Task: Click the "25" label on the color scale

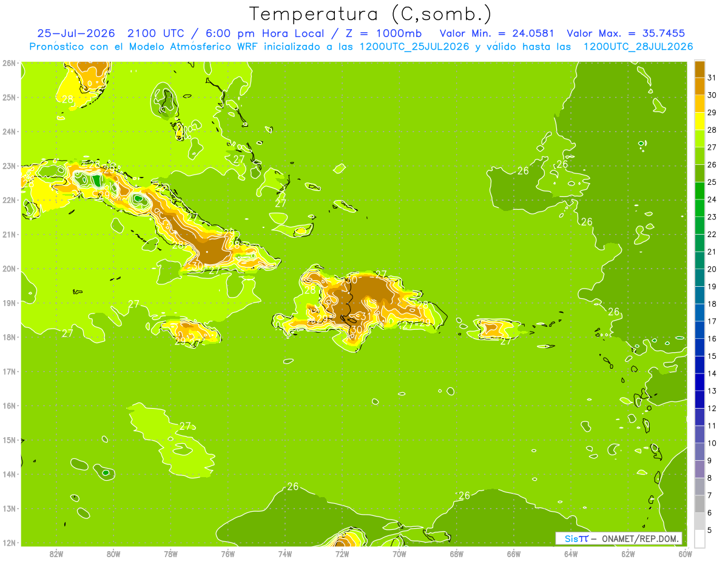Action: tap(712, 182)
